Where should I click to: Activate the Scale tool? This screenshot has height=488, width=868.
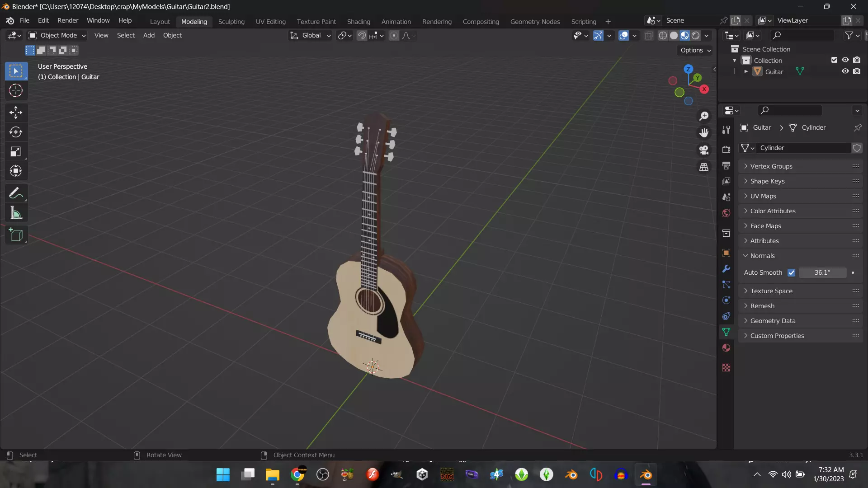click(x=16, y=151)
